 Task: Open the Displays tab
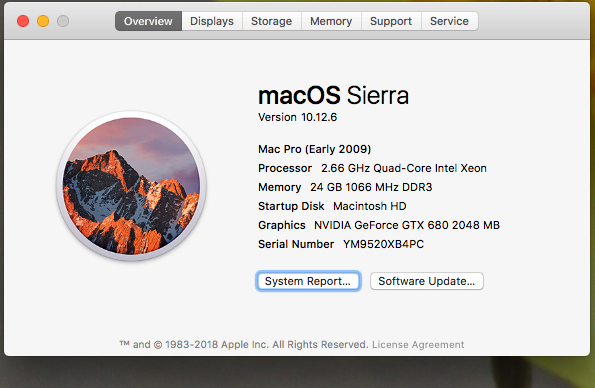click(x=212, y=21)
